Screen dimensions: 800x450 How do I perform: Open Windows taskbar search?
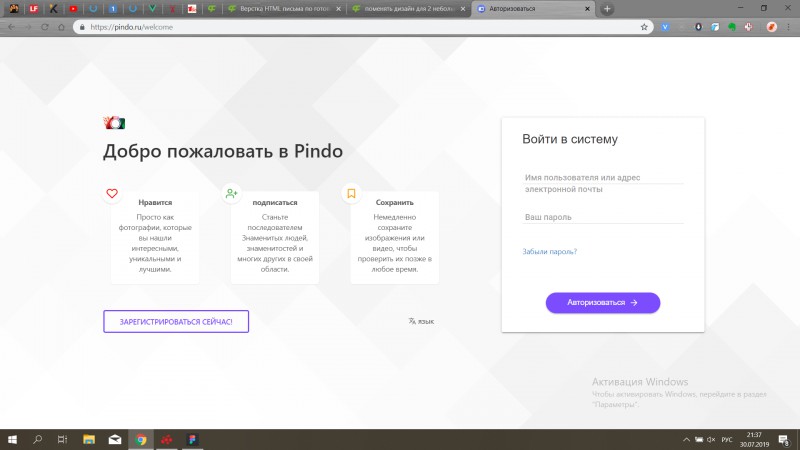(x=37, y=439)
